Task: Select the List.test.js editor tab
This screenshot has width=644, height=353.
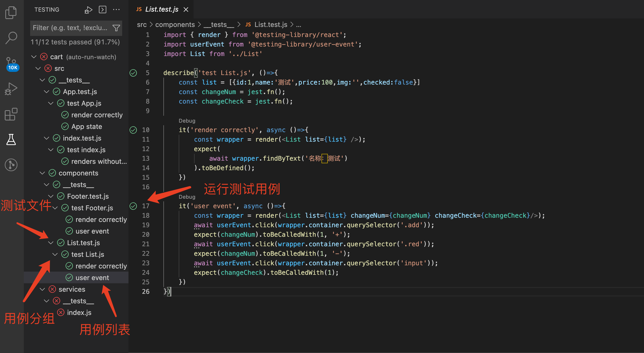Action: 161,10
